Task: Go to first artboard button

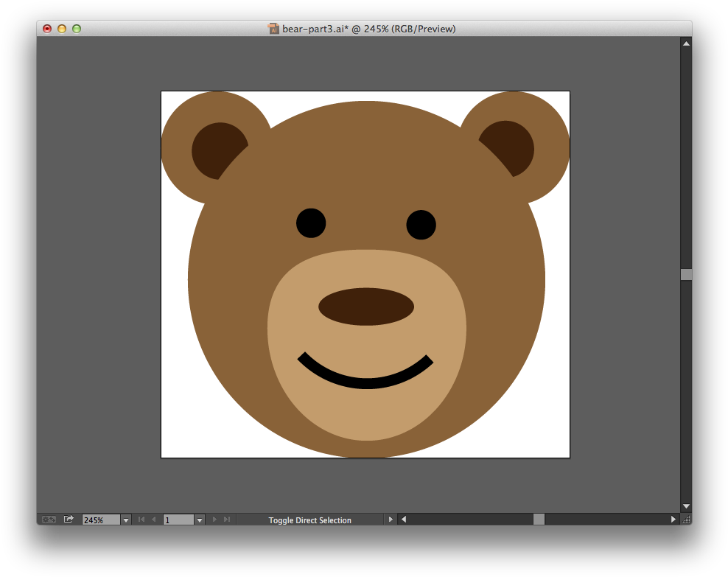Action: coord(141,520)
